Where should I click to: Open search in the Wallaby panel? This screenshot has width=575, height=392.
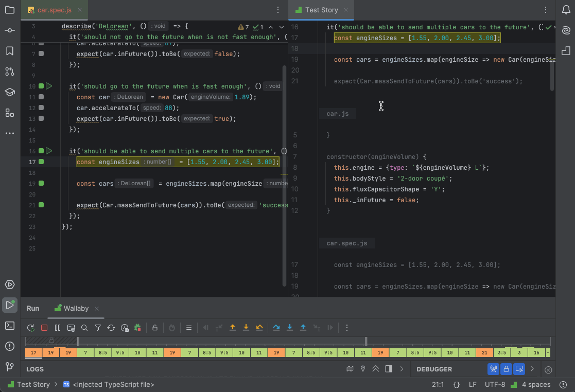(x=84, y=327)
